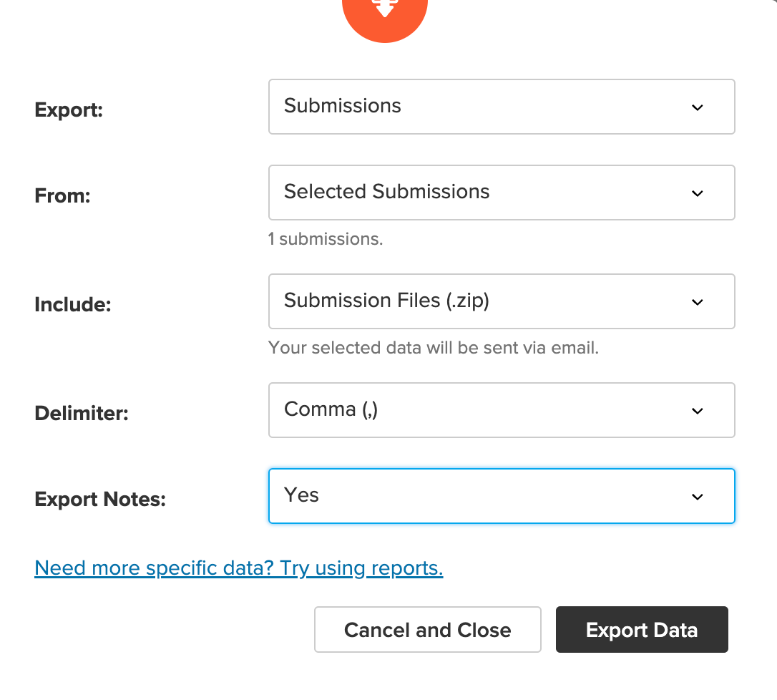Expand the Include dropdown with Submission Files
Screen dimensions: 777x700
coord(502,301)
